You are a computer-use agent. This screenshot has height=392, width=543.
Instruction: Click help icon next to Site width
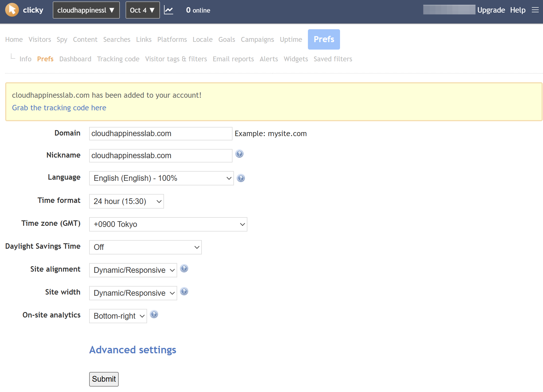tap(184, 291)
